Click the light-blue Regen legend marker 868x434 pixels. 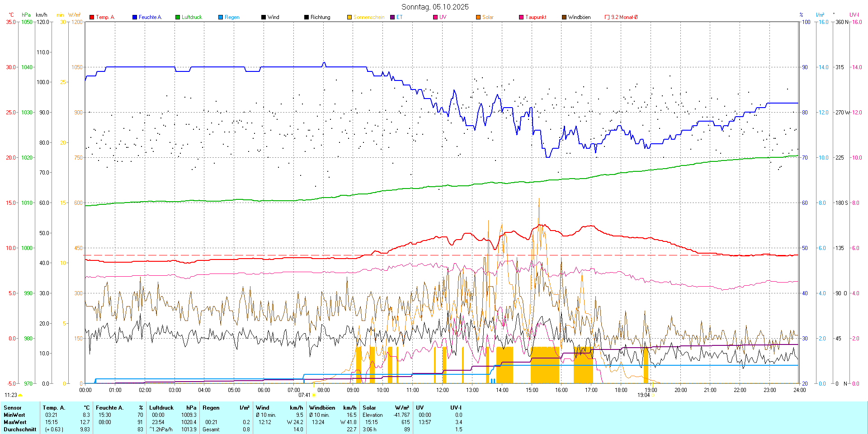[x=221, y=17]
